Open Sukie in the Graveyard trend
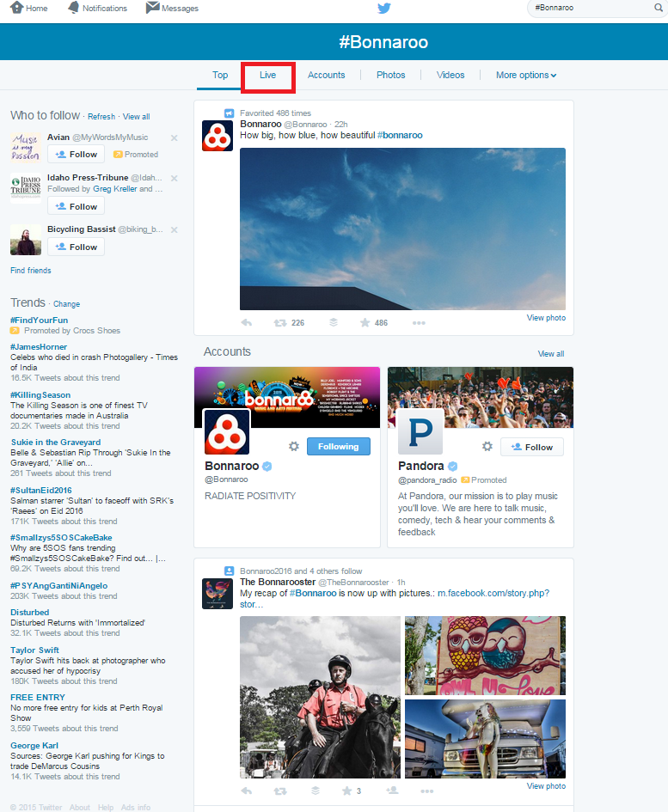Viewport: 668px width, 812px height. point(55,442)
